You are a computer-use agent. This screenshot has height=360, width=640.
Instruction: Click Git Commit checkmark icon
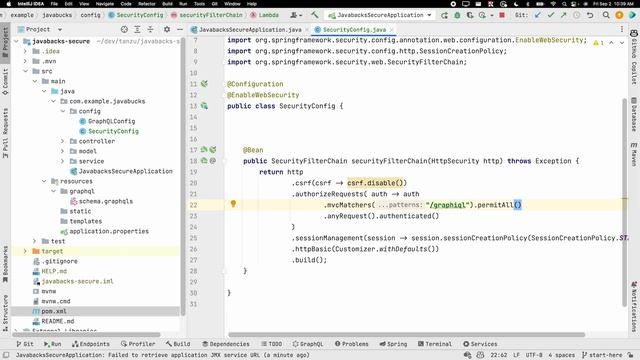551,15
